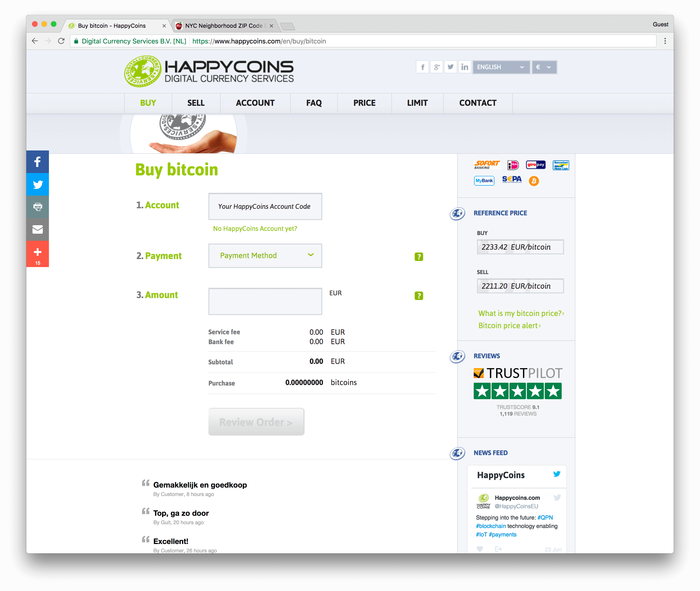Go back with browser back arrow

coord(35,41)
